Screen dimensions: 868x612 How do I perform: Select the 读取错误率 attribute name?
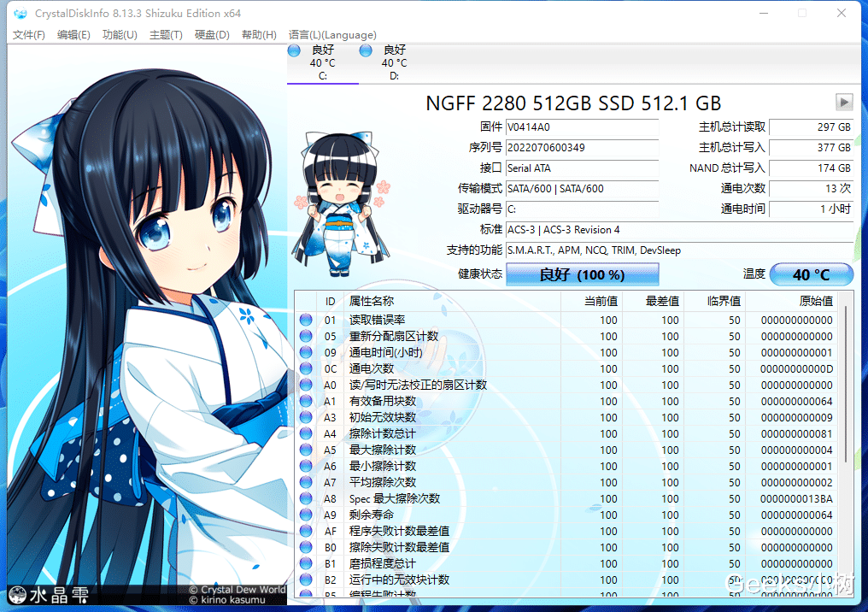[377, 321]
